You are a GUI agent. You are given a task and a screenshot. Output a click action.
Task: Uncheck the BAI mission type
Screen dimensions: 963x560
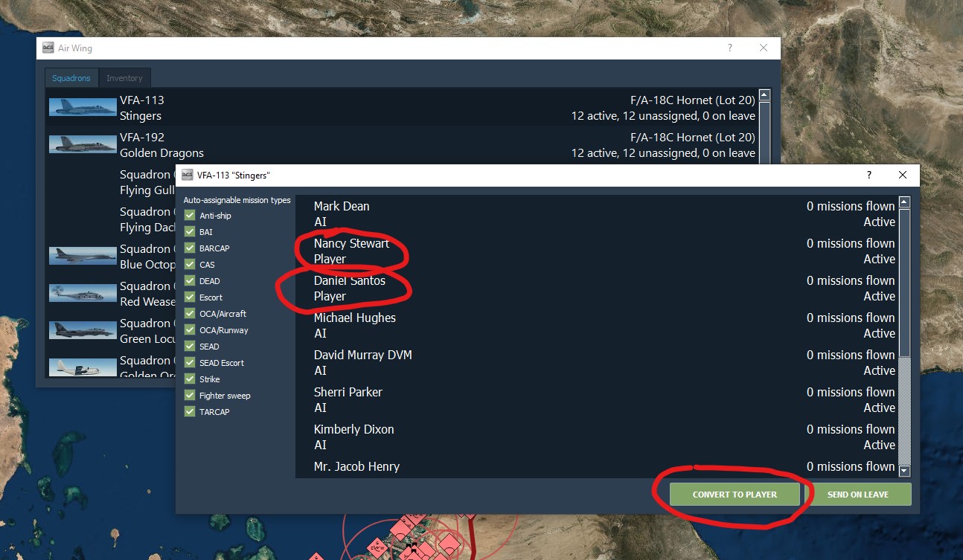pyautogui.click(x=190, y=232)
